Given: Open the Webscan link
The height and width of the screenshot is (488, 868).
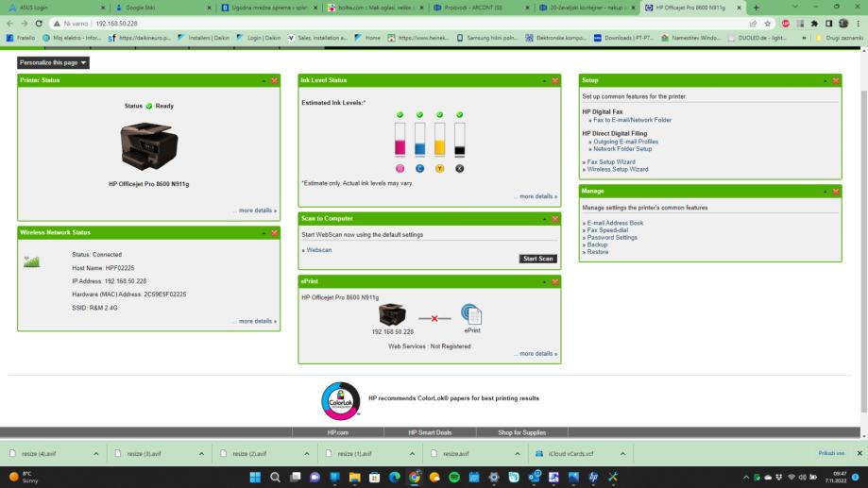Looking at the screenshot, I should [319, 250].
